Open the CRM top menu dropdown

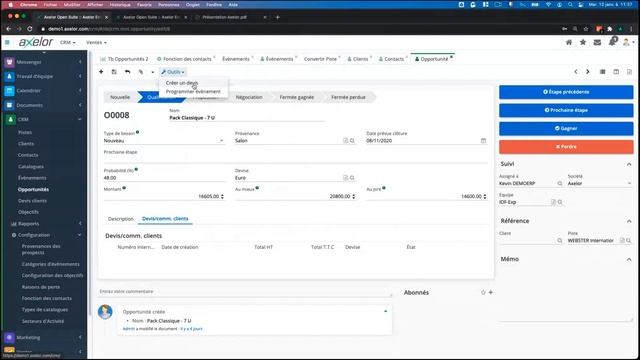click(x=67, y=42)
